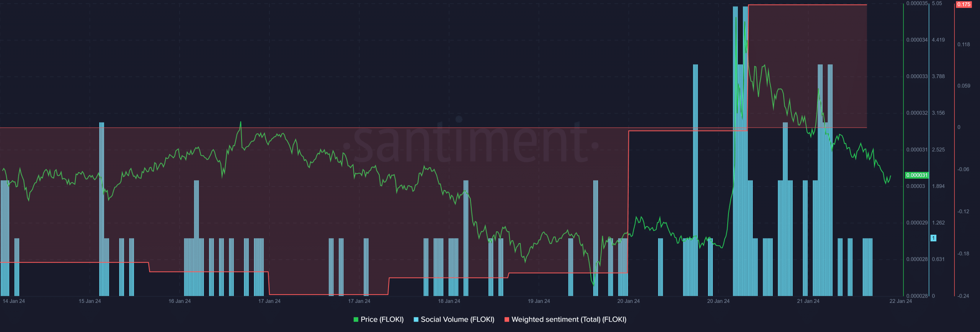Click the -0.12 sentiment axis label
The image size is (980, 332).
click(x=963, y=211)
